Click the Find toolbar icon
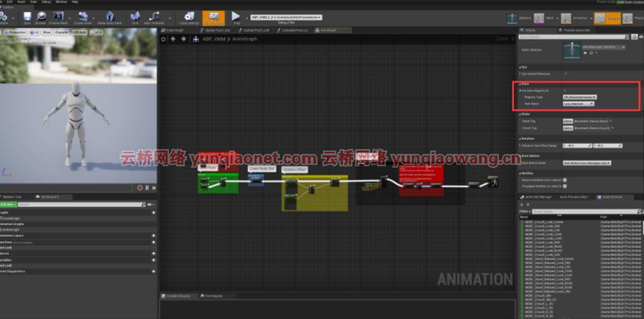This screenshot has width=644, height=319. click(x=135, y=18)
